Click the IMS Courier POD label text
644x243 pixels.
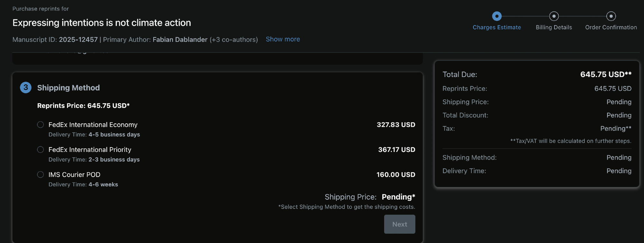point(74,174)
